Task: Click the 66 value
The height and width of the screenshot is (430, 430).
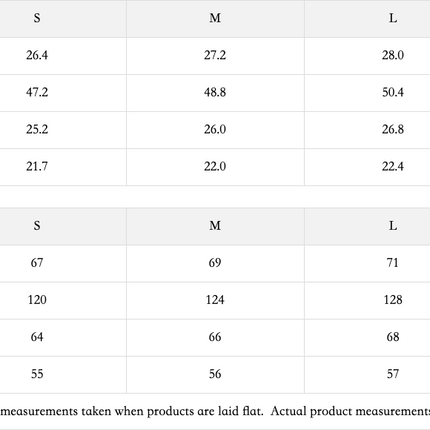Action: [x=215, y=337]
